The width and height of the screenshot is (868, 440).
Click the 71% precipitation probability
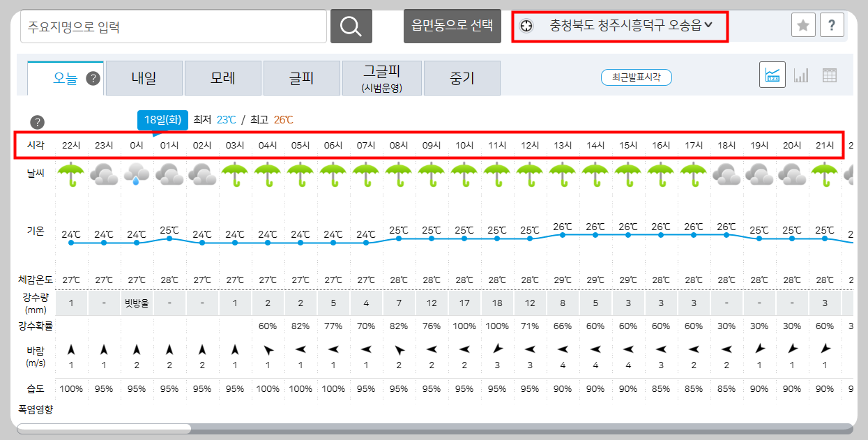point(530,326)
